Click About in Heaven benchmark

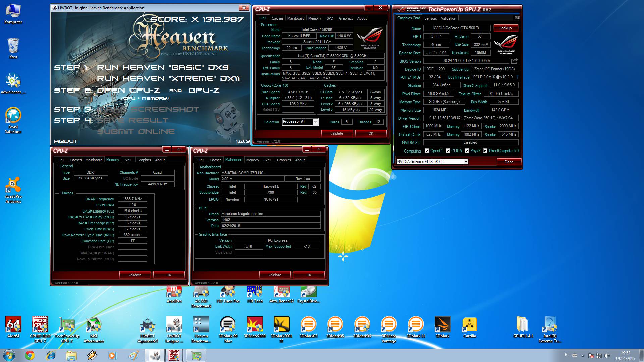tap(66, 141)
